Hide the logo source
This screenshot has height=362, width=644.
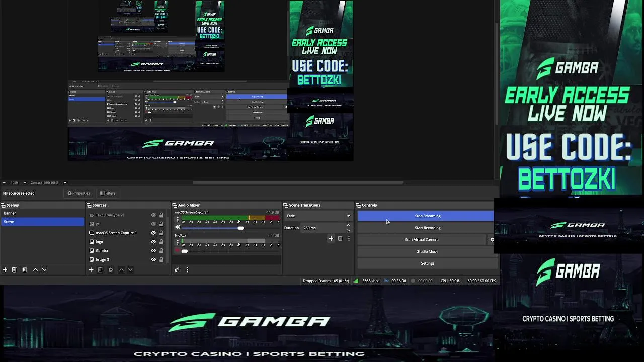(153, 242)
